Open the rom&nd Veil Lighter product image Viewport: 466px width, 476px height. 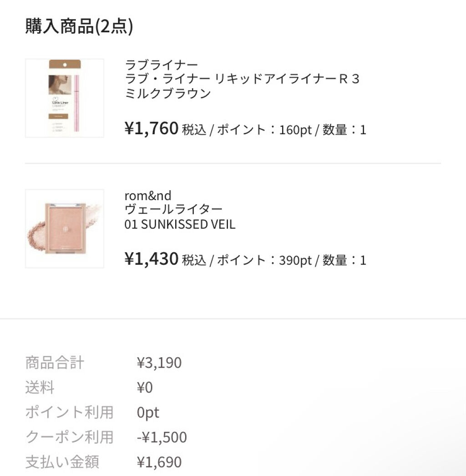(64, 228)
